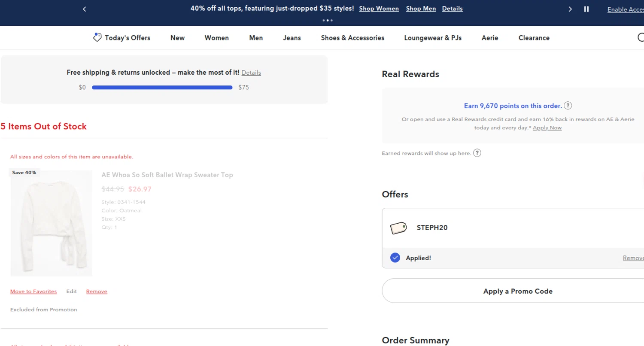This screenshot has width=644, height=346.
Task: Pause the promo banner carousel
Action: (586, 9)
